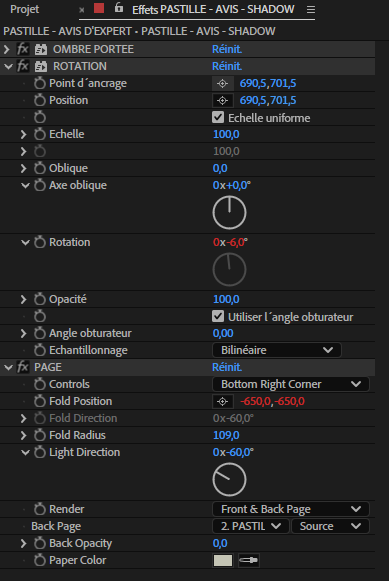
Task: Click Position crosshair target icon
Action: point(223,100)
